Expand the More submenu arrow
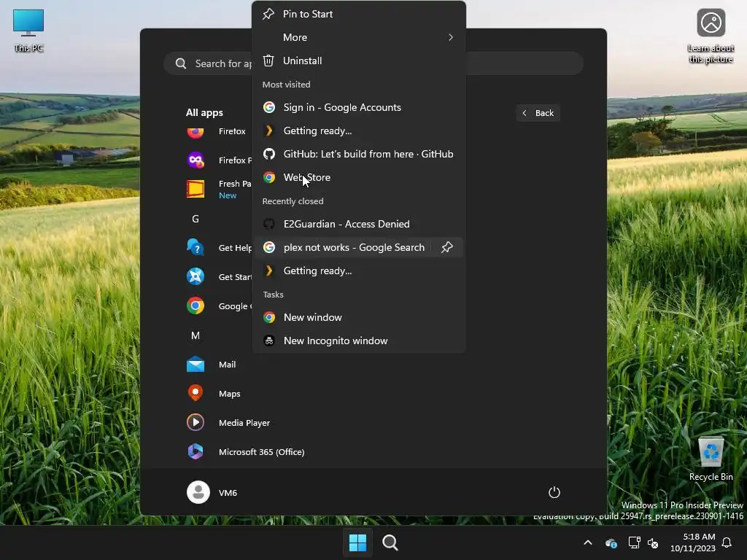Viewport: 747px width, 560px height. (450, 37)
